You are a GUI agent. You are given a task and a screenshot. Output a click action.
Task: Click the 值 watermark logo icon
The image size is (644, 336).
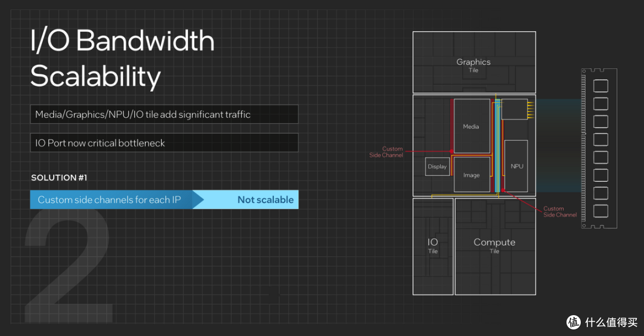[x=574, y=322]
